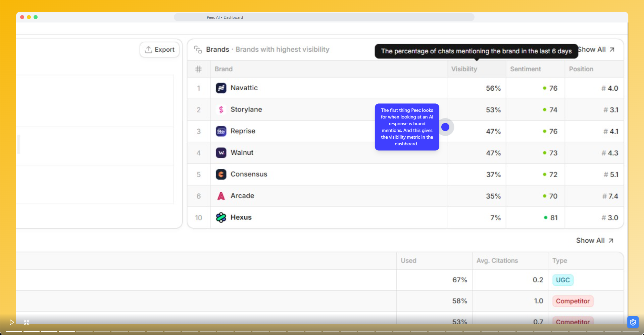644x335 pixels.
Task: Click the rank number 10 cell
Action: coord(198,218)
